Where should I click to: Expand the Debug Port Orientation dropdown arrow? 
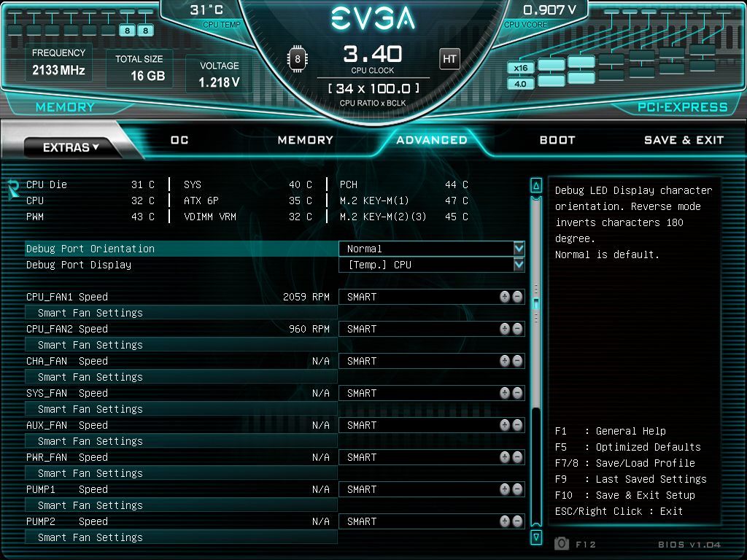click(x=519, y=248)
